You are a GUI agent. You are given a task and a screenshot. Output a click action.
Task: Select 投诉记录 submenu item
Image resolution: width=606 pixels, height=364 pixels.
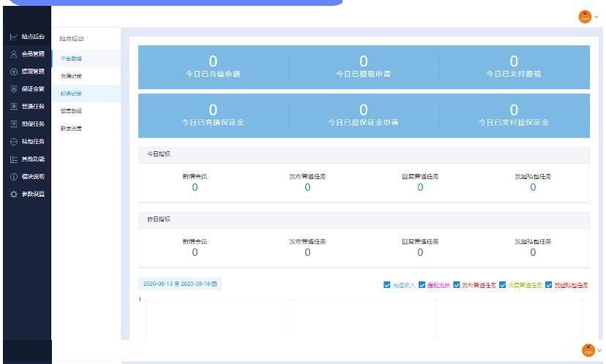pos(86,94)
